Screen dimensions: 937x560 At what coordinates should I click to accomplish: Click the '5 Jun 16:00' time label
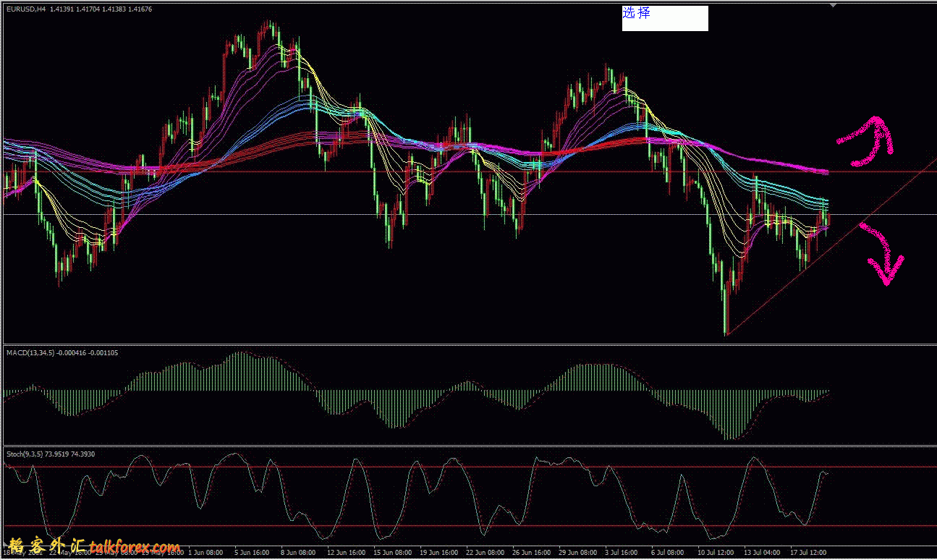(252, 552)
